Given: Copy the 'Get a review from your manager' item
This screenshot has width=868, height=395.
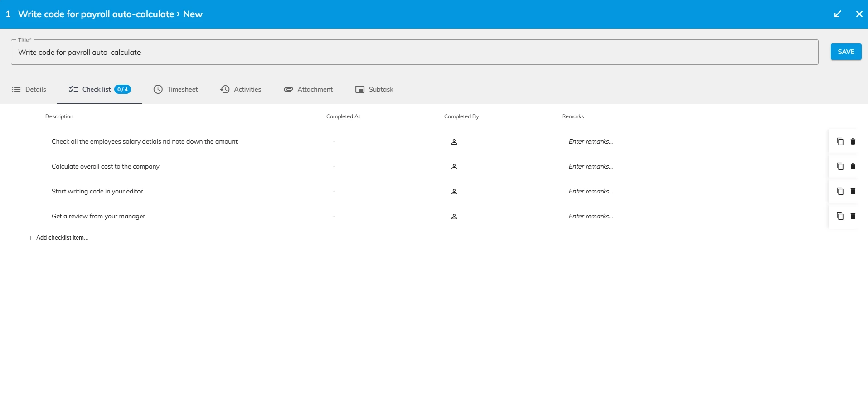Looking at the screenshot, I should (x=840, y=216).
